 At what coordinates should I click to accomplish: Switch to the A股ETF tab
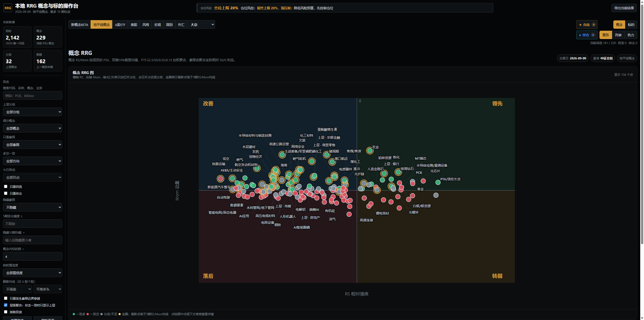tap(120, 25)
